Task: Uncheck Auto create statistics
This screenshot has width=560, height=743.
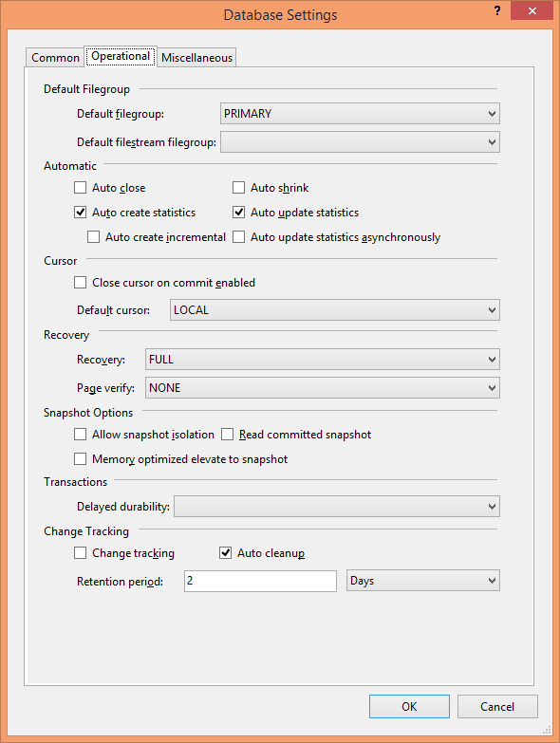Action: (80, 213)
